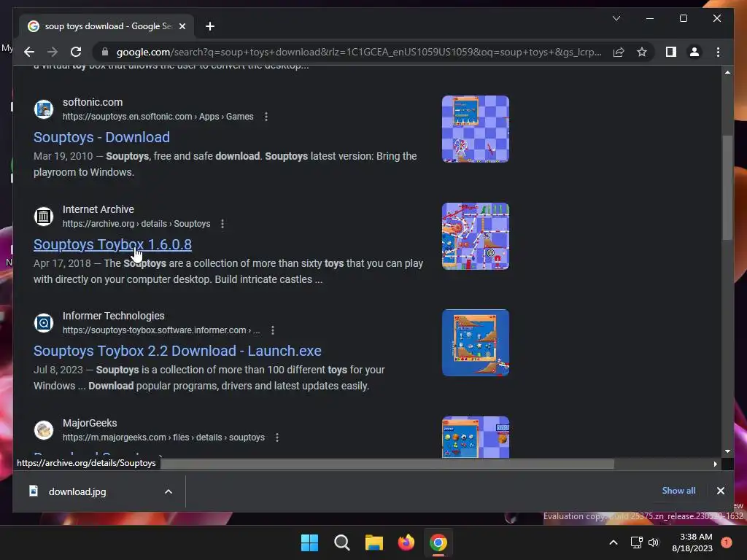Screen dimensions: 747x560
Task: Click the Chrome taskbar icon
Action: [x=438, y=542]
